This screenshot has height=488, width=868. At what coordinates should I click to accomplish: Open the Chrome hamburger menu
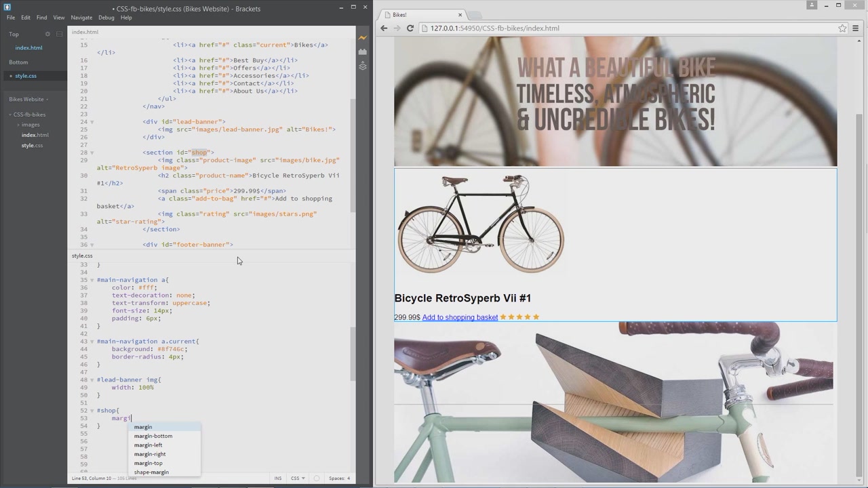click(x=855, y=28)
